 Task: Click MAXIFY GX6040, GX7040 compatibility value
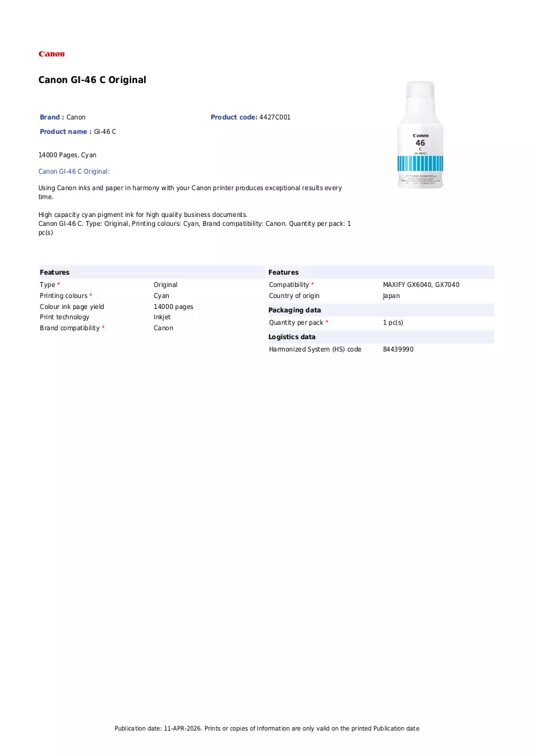click(421, 285)
